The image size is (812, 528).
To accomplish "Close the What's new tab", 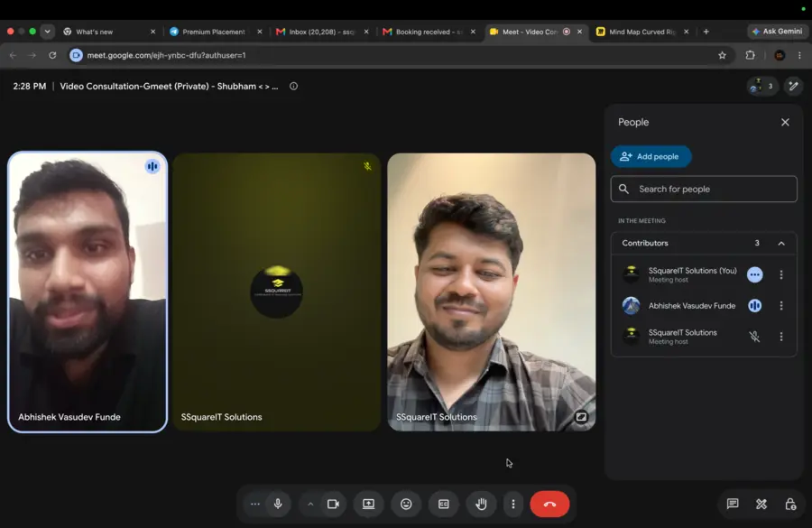I will [152, 32].
